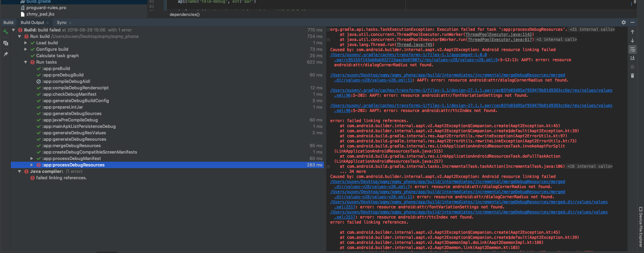This screenshot has height=253, width=644.
Task: Select the :app:generateDebugSources task row
Action: pyautogui.click(x=167, y=114)
